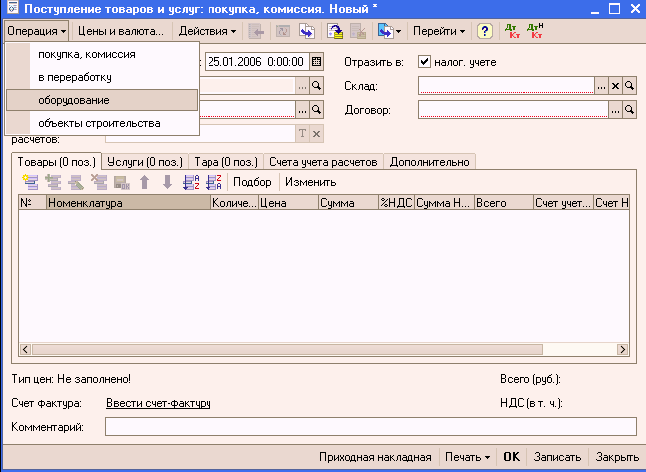Click sort descending icon in table toolbar
Image resolution: width=646 pixels, height=472 pixels.
coord(213,182)
